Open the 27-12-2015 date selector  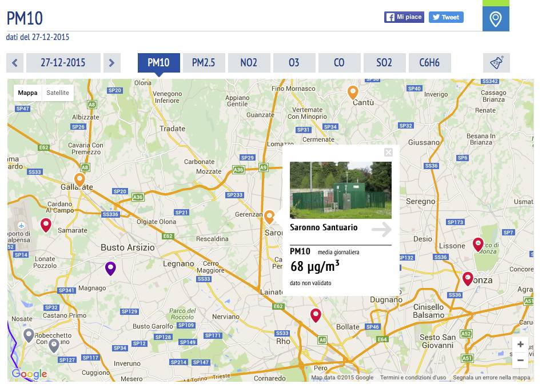63,63
